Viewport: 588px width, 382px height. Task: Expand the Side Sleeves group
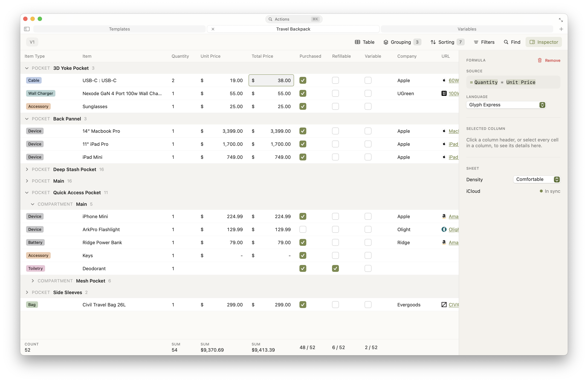(x=27, y=292)
